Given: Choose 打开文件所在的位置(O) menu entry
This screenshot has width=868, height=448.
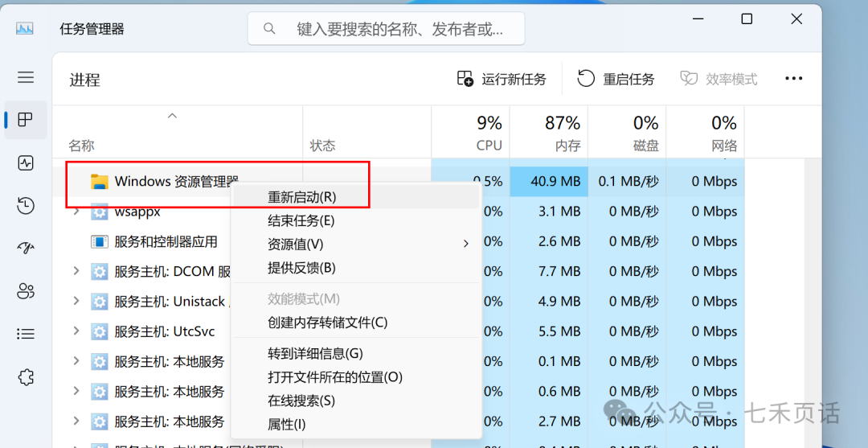Looking at the screenshot, I should pyautogui.click(x=355, y=377).
